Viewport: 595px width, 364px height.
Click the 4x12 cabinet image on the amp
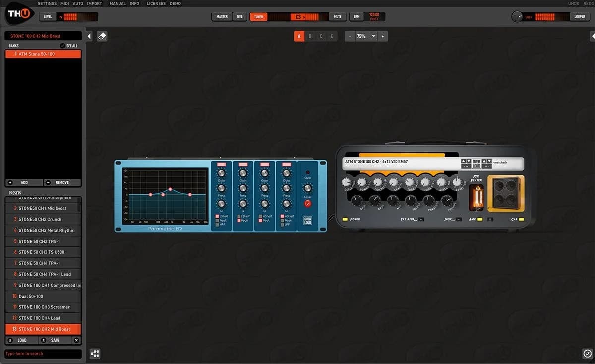tap(506, 192)
